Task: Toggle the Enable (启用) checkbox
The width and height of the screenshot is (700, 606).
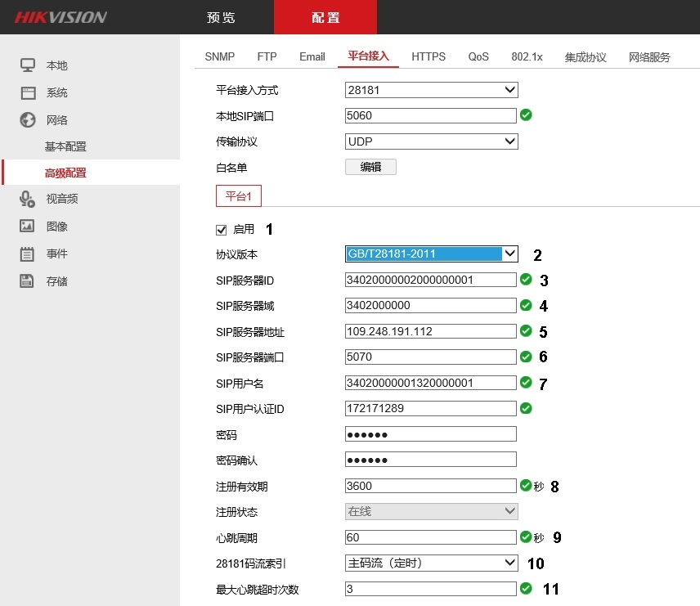Action: point(221,230)
